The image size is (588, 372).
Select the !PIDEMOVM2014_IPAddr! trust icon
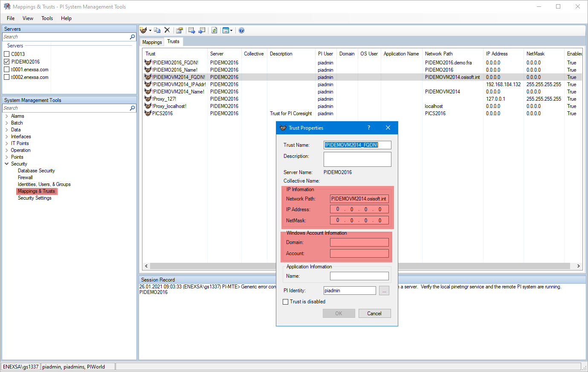pyautogui.click(x=148, y=84)
